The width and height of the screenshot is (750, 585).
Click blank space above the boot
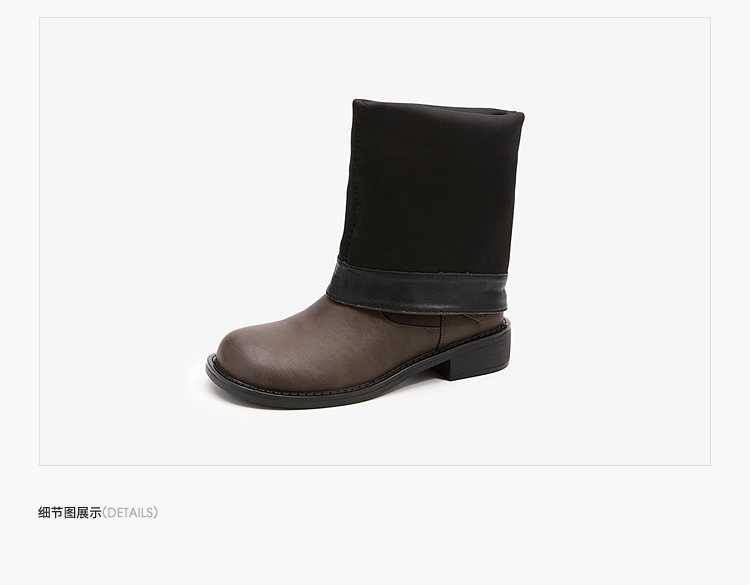(373, 57)
